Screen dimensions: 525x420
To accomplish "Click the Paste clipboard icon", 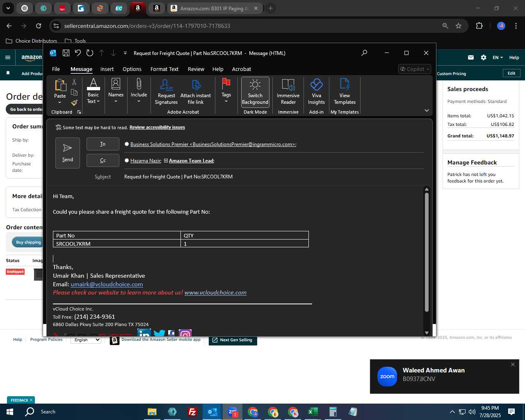I will (x=60, y=85).
